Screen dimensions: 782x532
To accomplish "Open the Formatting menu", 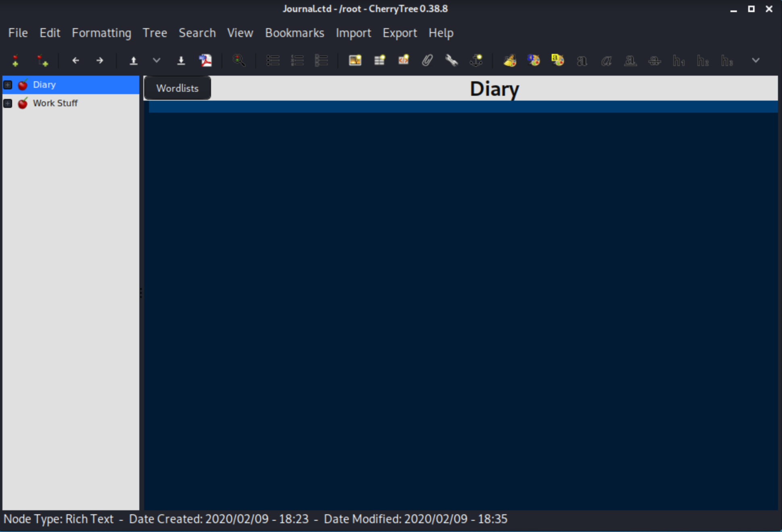I will tap(101, 33).
